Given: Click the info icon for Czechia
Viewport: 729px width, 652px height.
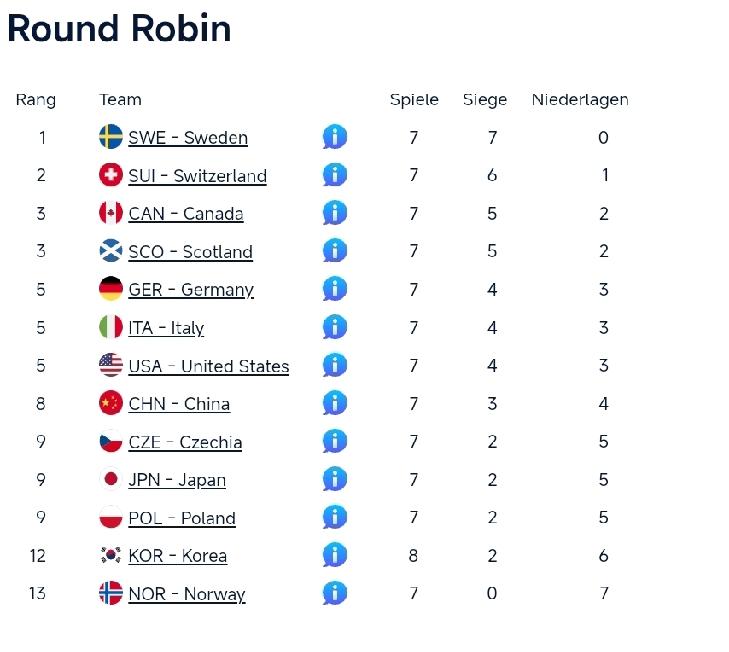Looking at the screenshot, I should tap(334, 441).
